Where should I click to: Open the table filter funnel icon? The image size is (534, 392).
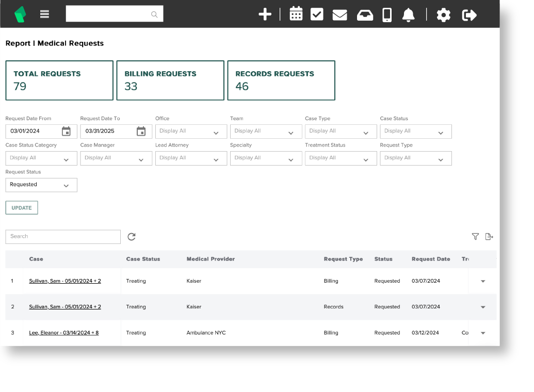(x=475, y=237)
